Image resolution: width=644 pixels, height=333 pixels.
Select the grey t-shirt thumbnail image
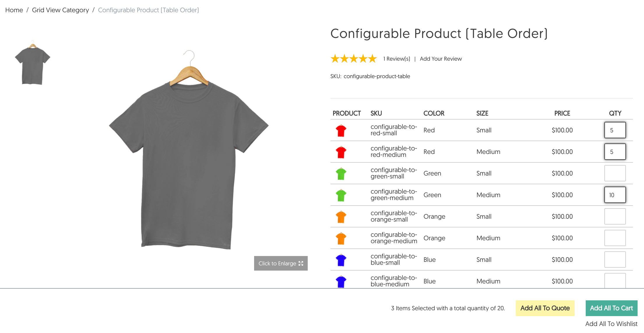coord(33,63)
